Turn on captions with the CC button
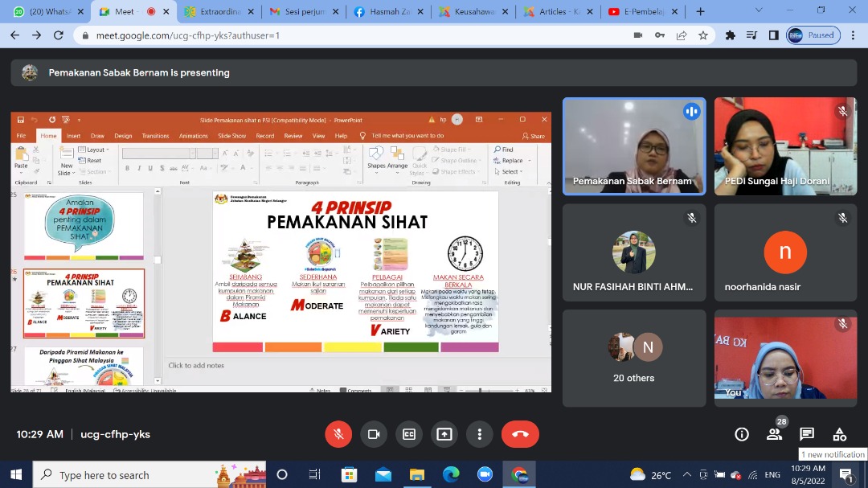 coord(409,434)
